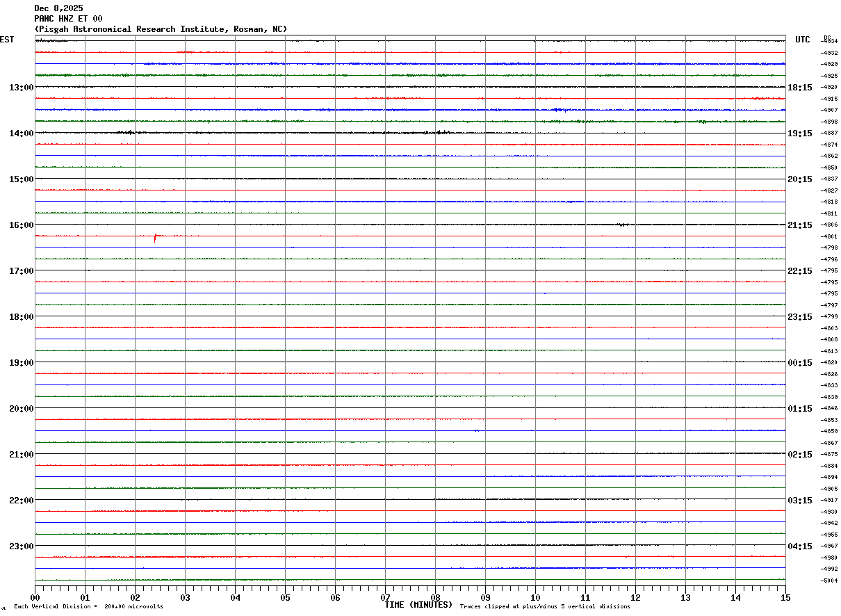The image size is (841, 616).
Task: Click the 16:00 EST time label
Action: pyautogui.click(x=21, y=225)
